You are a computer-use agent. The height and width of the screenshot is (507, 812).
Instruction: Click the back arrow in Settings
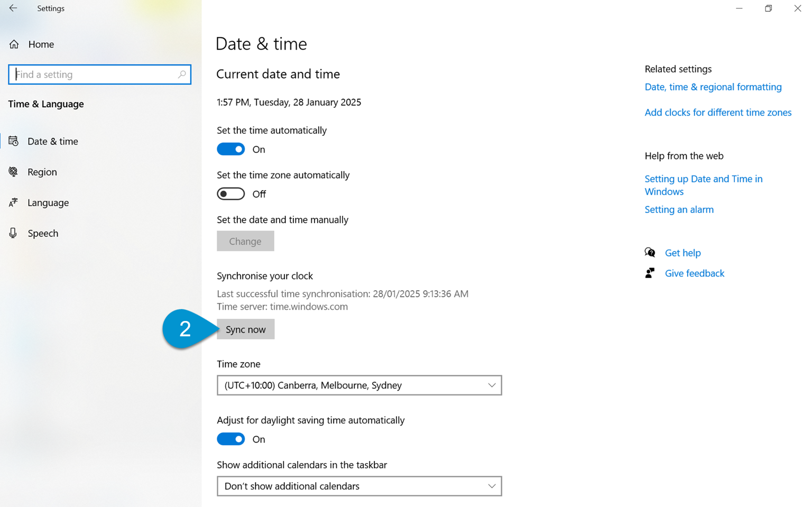13,8
